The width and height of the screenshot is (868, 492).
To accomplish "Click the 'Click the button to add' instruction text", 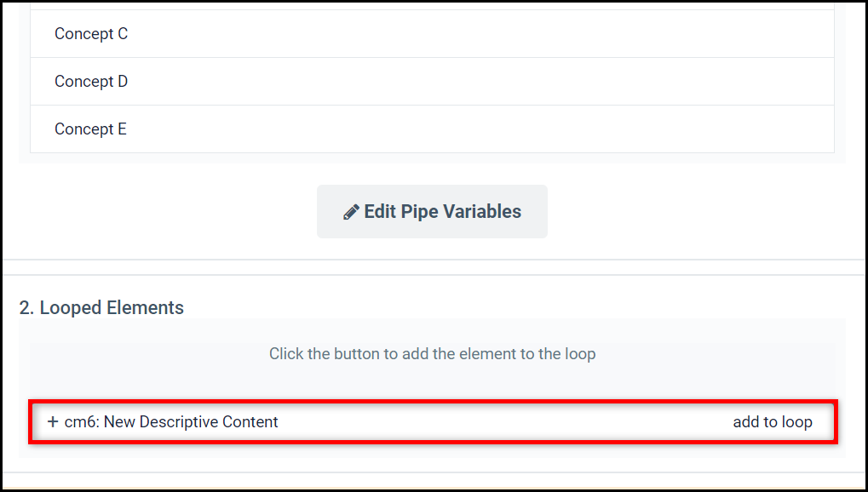I will point(432,353).
